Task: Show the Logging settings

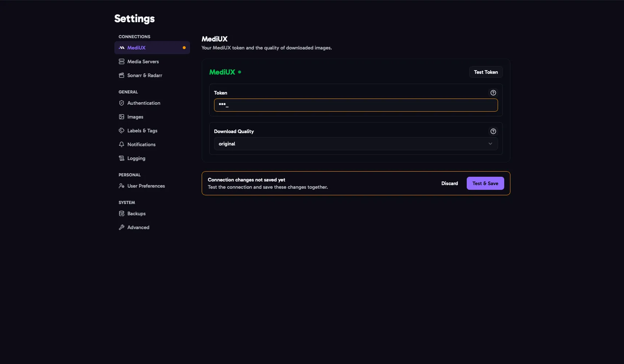Action: [x=152, y=158]
